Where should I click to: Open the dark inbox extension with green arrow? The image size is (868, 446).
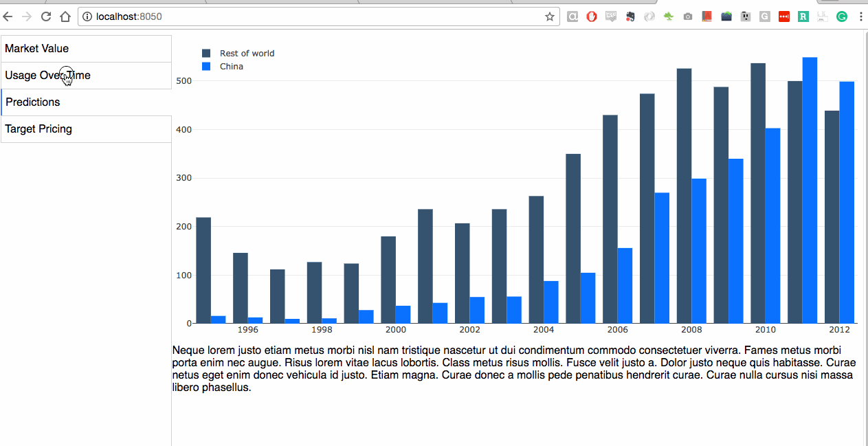coord(726,16)
